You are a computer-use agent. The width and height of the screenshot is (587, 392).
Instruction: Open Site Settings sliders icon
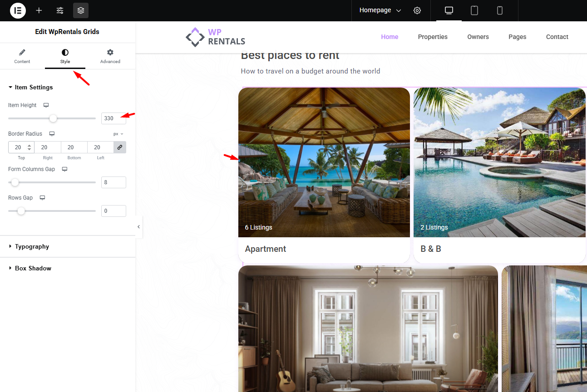click(x=60, y=10)
